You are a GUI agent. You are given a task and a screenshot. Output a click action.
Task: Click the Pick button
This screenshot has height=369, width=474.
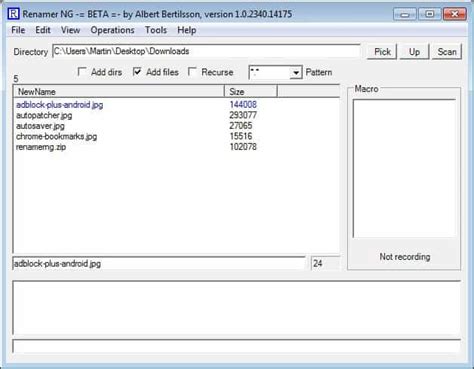tap(382, 52)
